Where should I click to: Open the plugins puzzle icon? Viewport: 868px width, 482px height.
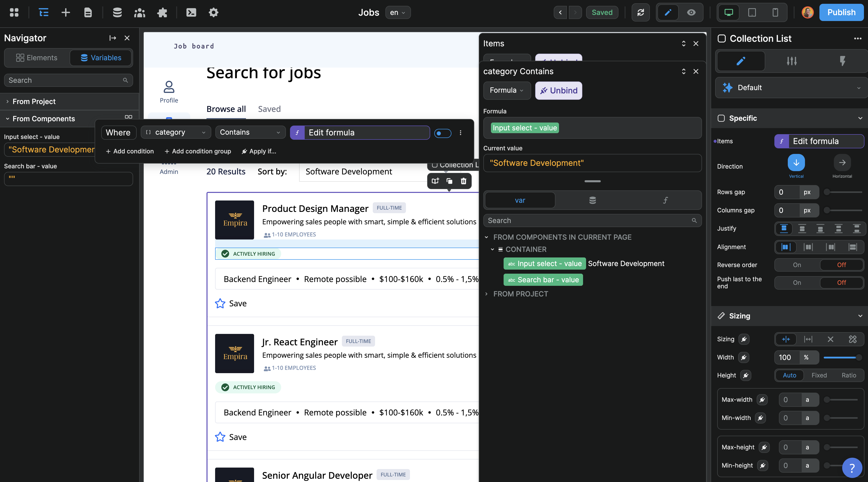pyautogui.click(x=162, y=12)
